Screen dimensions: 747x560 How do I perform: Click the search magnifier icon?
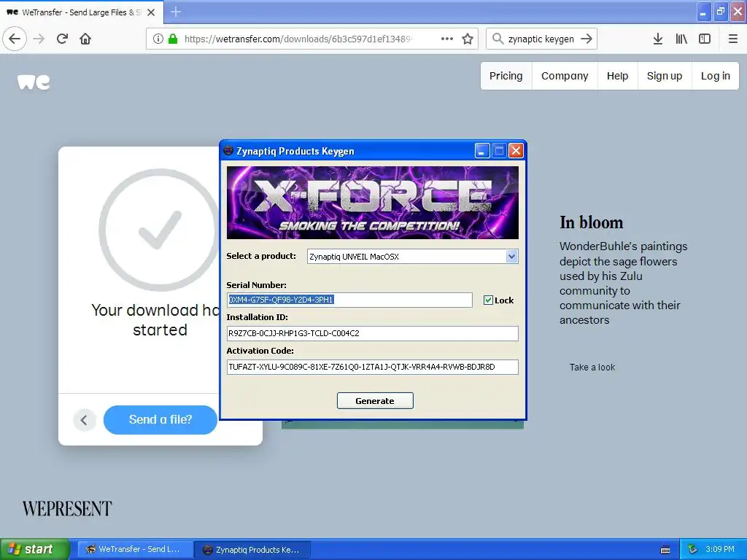[498, 39]
